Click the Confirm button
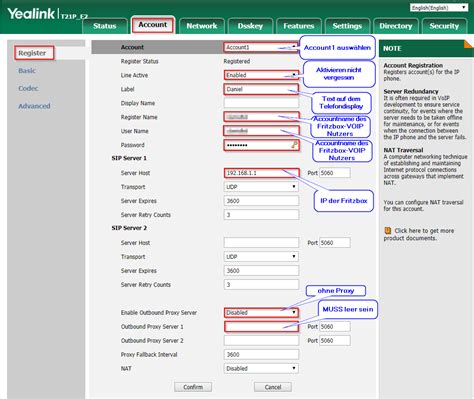 point(193,387)
